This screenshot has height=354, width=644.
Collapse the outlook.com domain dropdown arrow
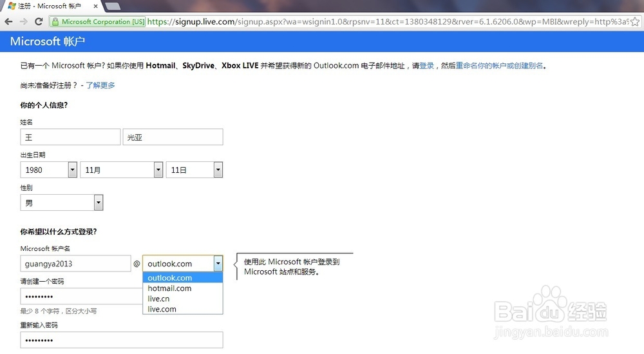click(x=218, y=264)
